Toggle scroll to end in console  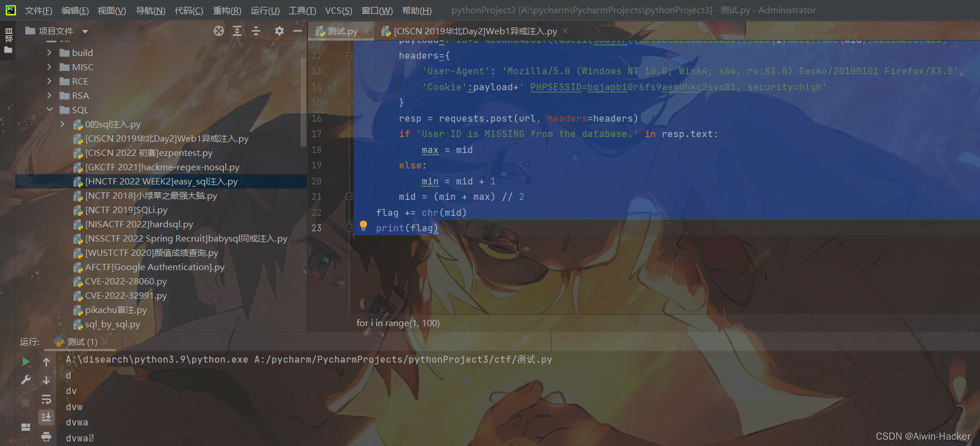[x=46, y=417]
